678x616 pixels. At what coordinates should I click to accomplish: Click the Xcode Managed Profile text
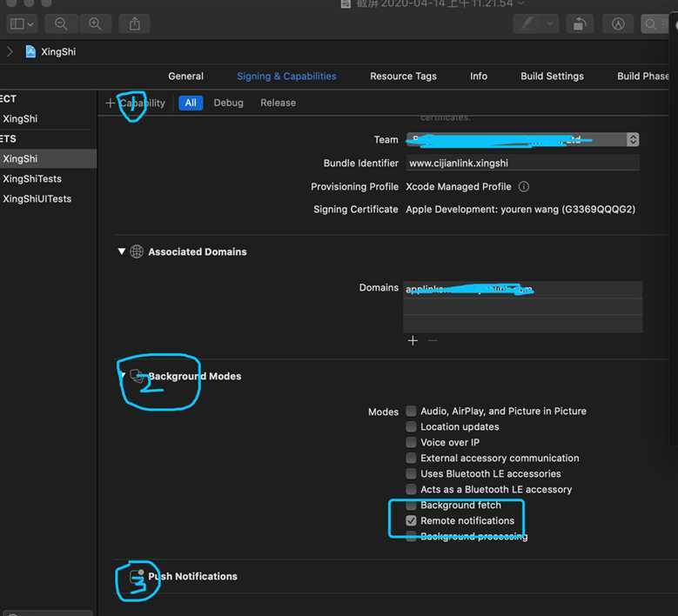pos(459,187)
